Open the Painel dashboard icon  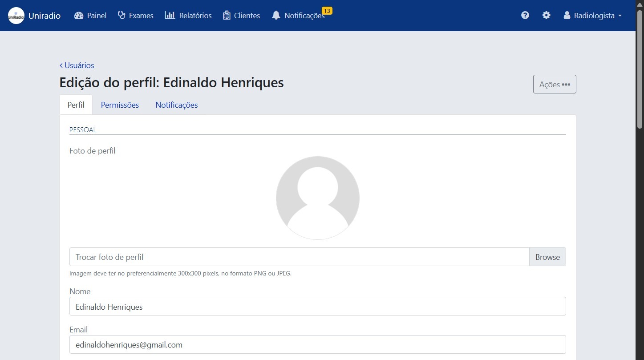[78, 15]
